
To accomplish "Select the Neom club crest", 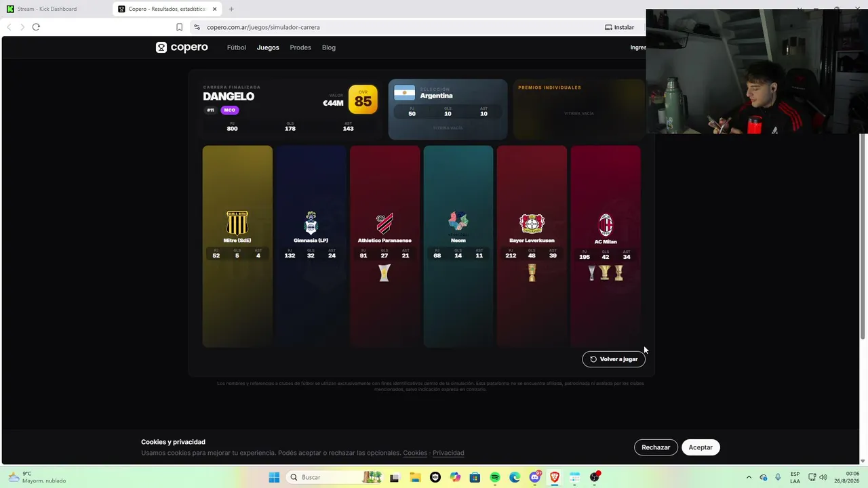I will coord(458,221).
